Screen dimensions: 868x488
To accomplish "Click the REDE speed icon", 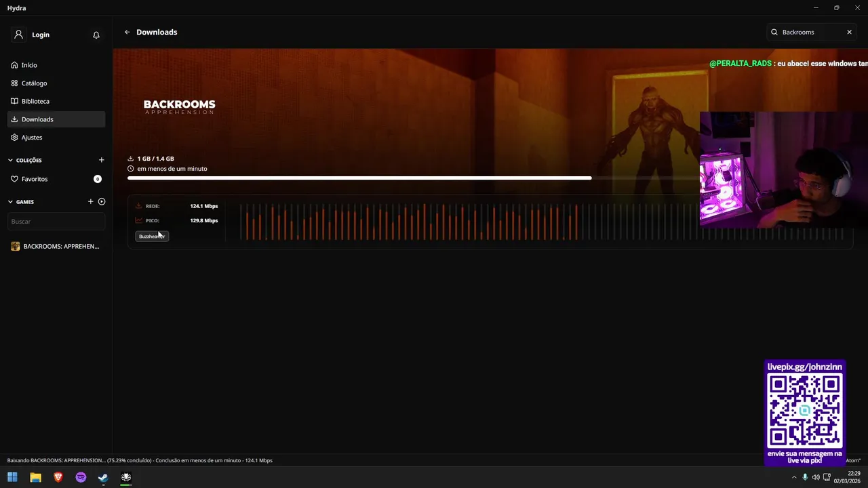I will tap(139, 206).
